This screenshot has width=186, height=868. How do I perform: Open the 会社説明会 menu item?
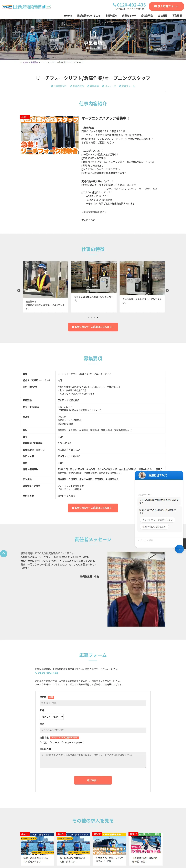coord(147,15)
